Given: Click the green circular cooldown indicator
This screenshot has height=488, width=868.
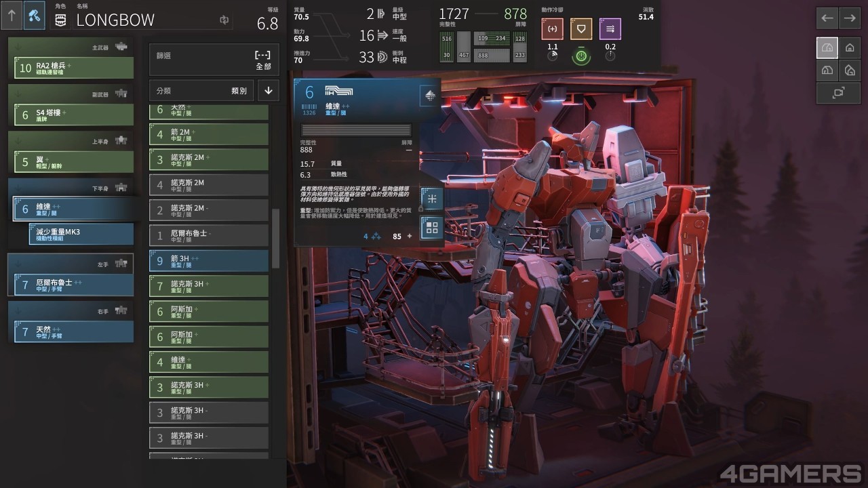Looking at the screenshot, I should [580, 56].
